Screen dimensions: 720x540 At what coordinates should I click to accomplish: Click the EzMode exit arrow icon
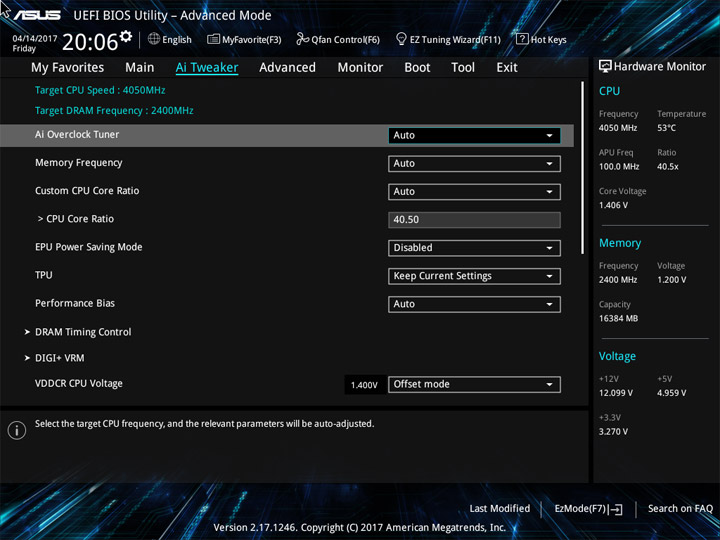(616, 509)
